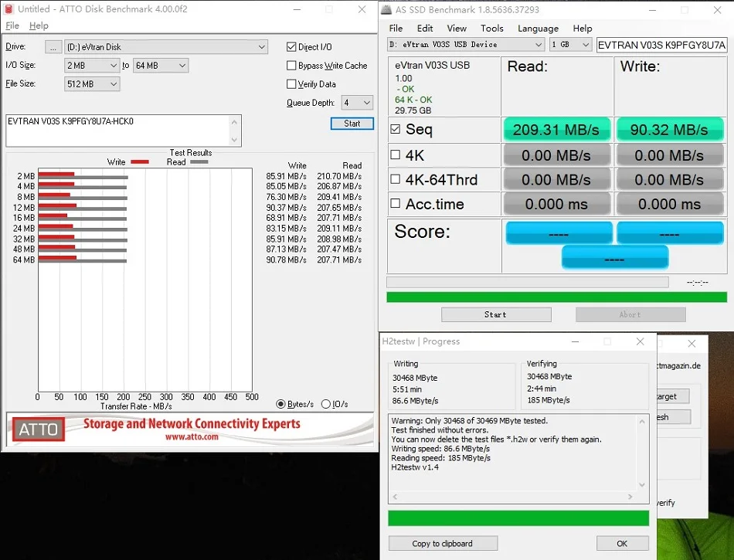Click the 4K read result 0.00 MB/s

(x=556, y=154)
